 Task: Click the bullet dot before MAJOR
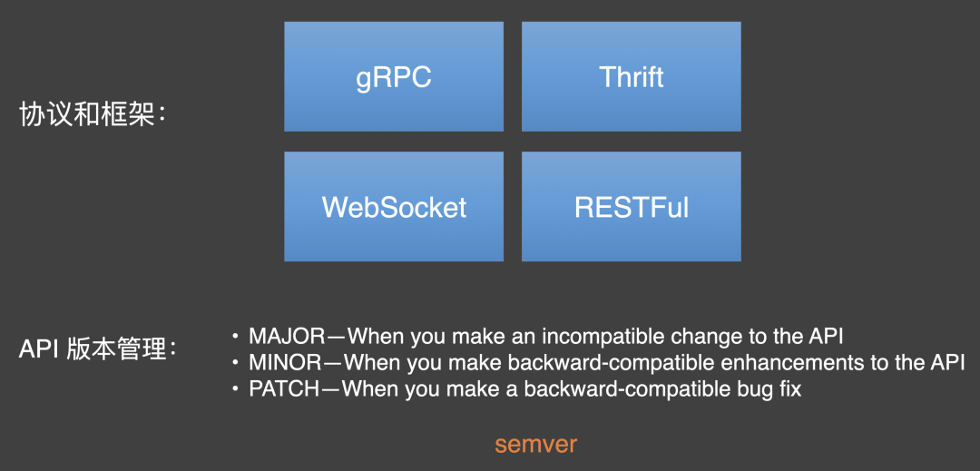[x=236, y=336]
